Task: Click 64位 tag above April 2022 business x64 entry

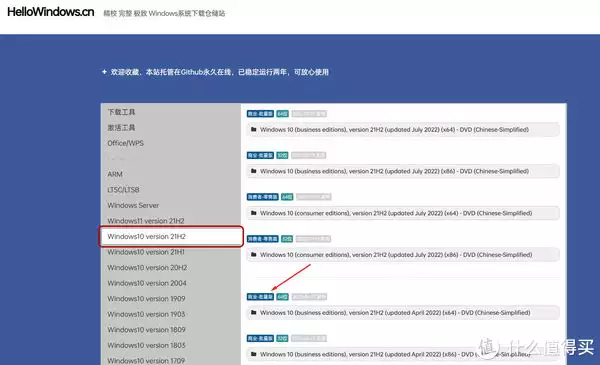Action: click(282, 297)
